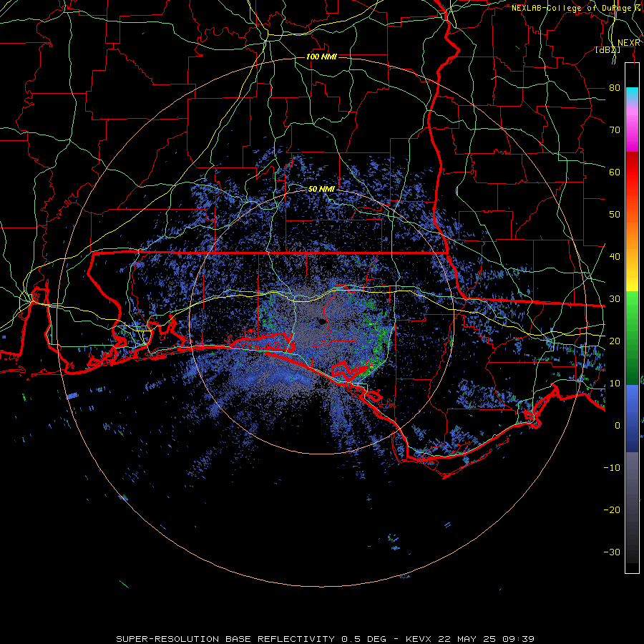Click the "10" value on the dBZ scale
The width and height of the screenshot is (644, 644).
coord(615,384)
